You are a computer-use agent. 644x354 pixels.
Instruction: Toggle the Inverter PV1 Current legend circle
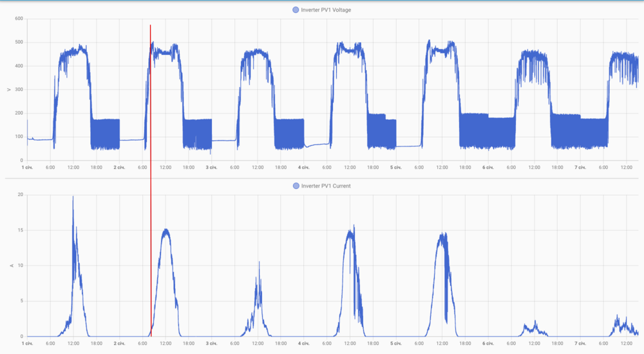296,186
